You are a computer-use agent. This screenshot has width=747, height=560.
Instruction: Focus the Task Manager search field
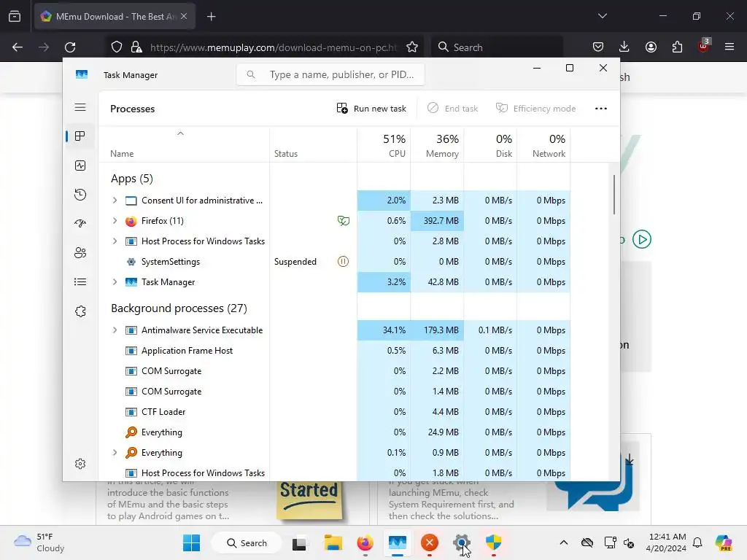[x=330, y=75]
